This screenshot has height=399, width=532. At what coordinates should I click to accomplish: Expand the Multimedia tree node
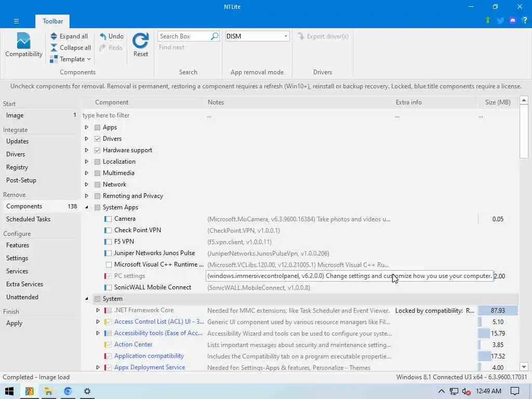(x=87, y=173)
